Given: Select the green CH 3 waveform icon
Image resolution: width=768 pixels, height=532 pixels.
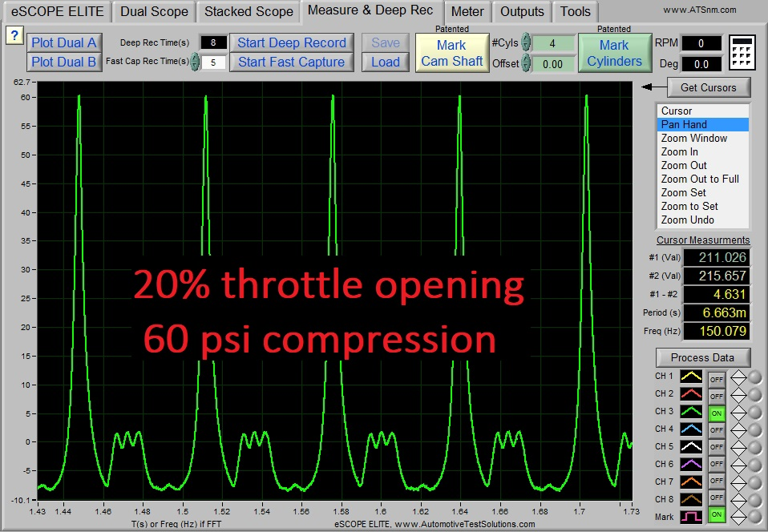Looking at the screenshot, I should [x=693, y=412].
